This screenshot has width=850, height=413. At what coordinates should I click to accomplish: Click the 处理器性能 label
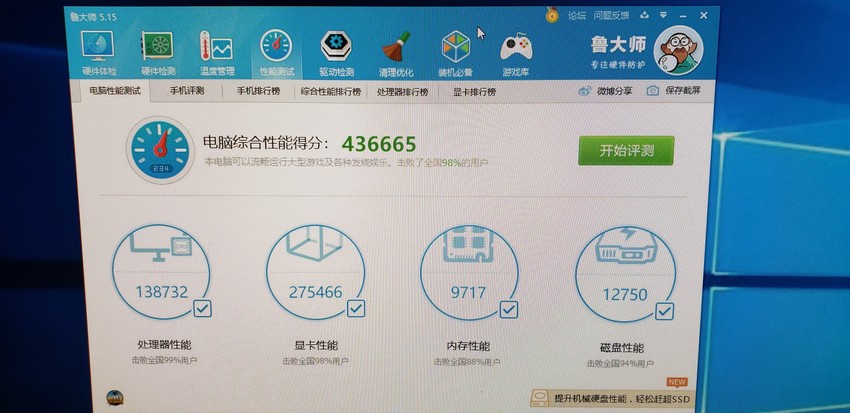point(164,345)
